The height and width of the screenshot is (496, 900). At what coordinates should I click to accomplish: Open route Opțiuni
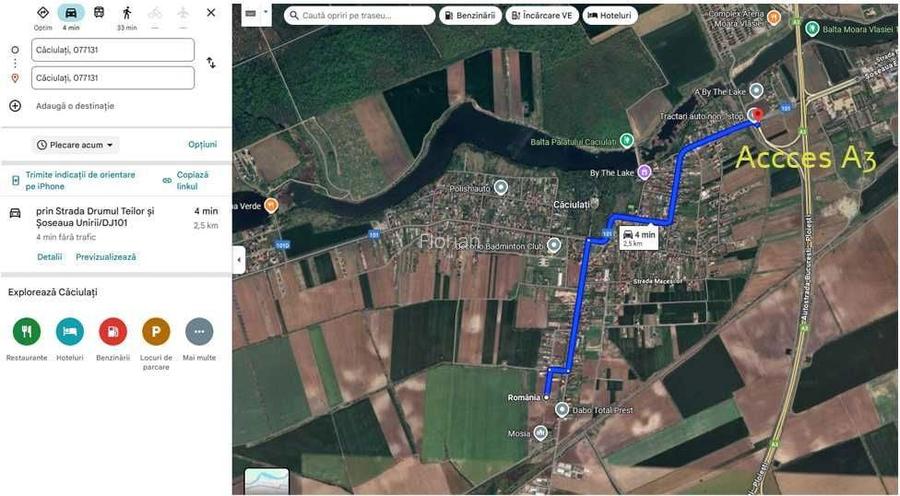(203, 145)
